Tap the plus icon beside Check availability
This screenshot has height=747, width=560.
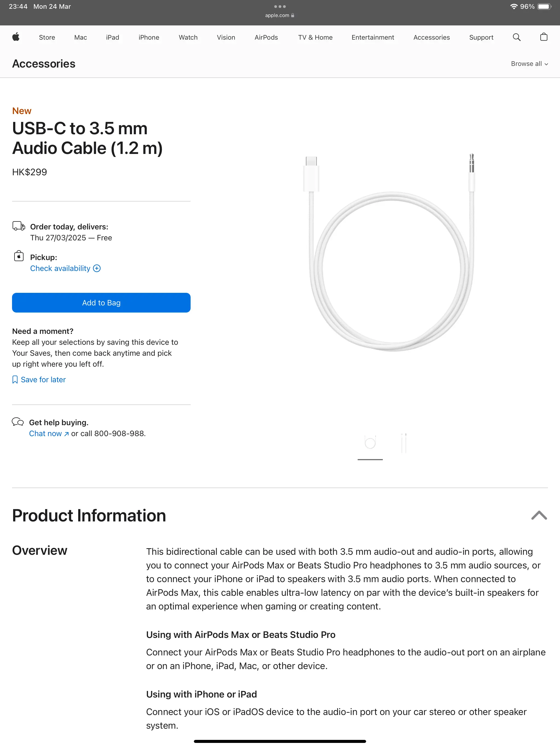[x=97, y=268]
